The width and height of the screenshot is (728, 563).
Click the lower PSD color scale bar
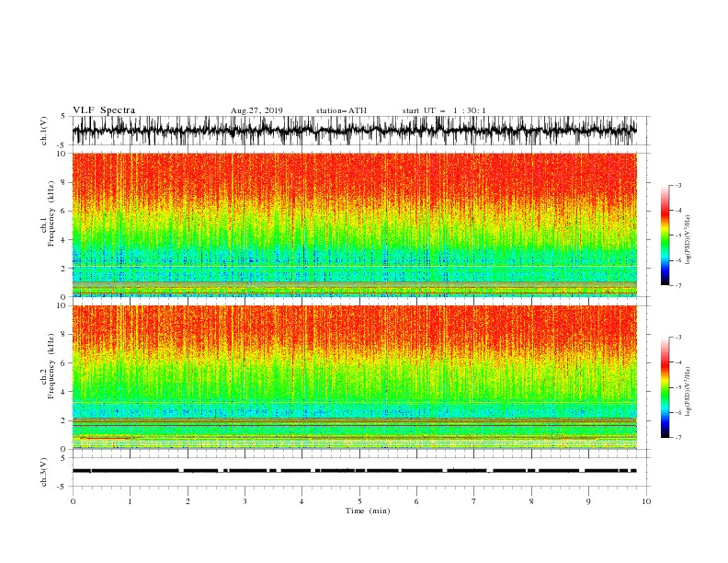[665, 387]
